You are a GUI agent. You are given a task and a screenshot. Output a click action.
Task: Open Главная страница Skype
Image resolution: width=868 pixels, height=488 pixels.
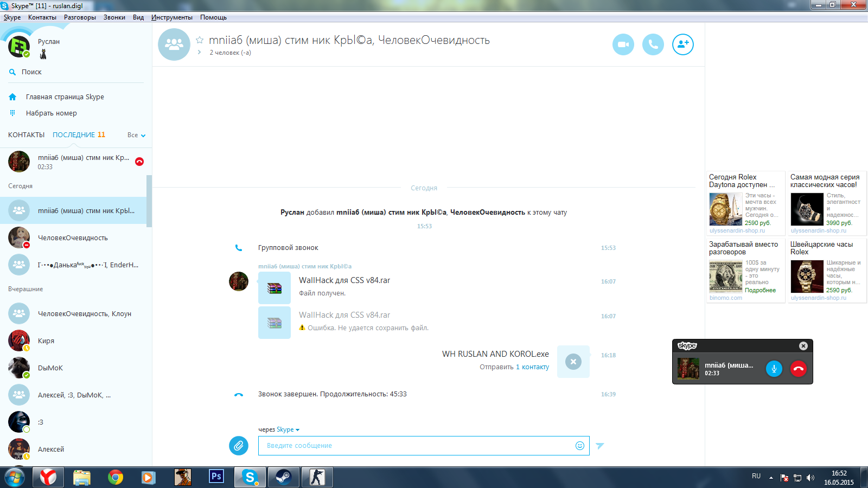click(x=65, y=97)
